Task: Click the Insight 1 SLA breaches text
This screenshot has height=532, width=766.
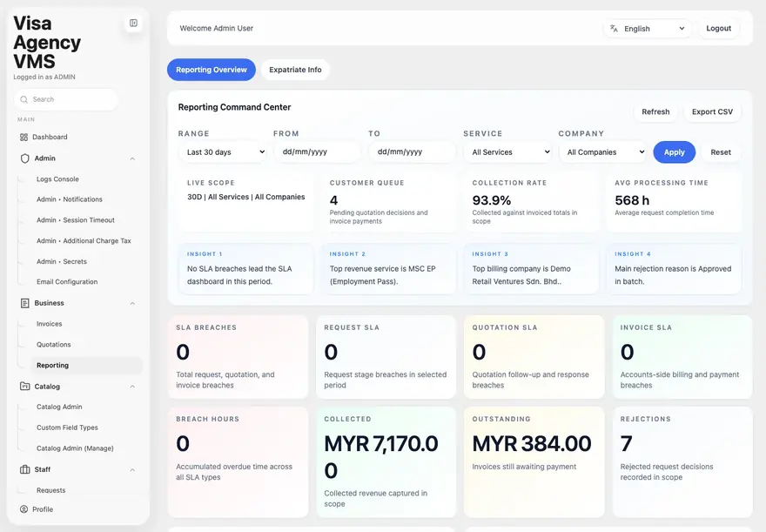Action: click(239, 275)
